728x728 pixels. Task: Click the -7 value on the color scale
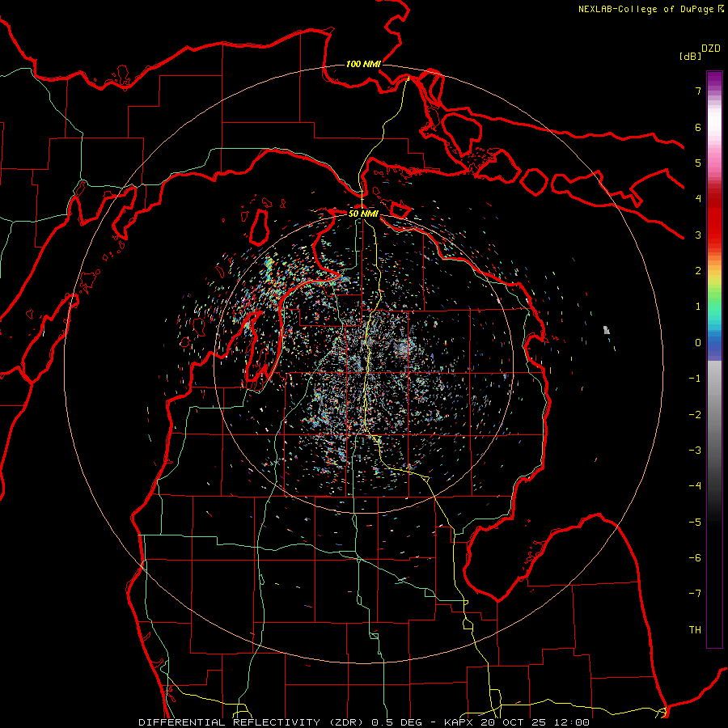click(695, 594)
